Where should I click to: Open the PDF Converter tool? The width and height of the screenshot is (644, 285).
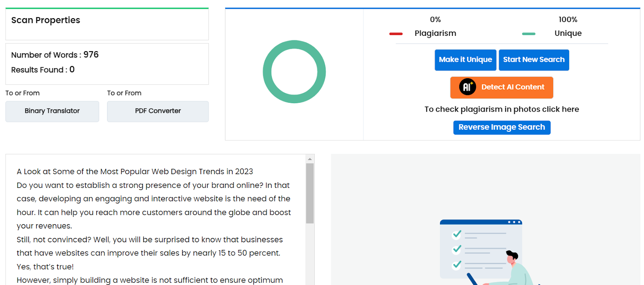pyautogui.click(x=158, y=111)
